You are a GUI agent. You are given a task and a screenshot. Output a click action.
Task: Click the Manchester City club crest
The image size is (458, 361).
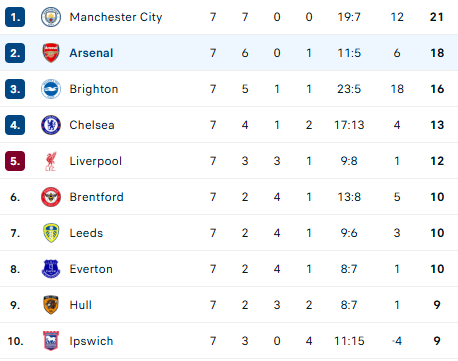[x=51, y=17]
